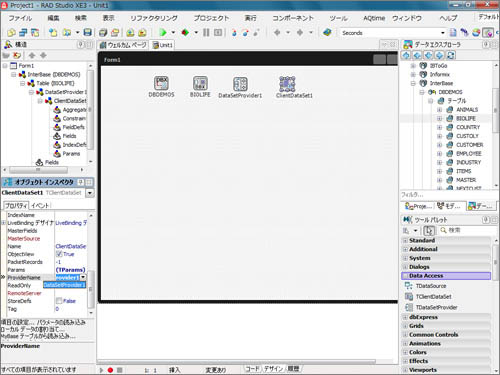Image resolution: width=500 pixels, height=375 pixels.
Task: Select BIOLIFE table in Data Explorer
Action: tap(466, 118)
